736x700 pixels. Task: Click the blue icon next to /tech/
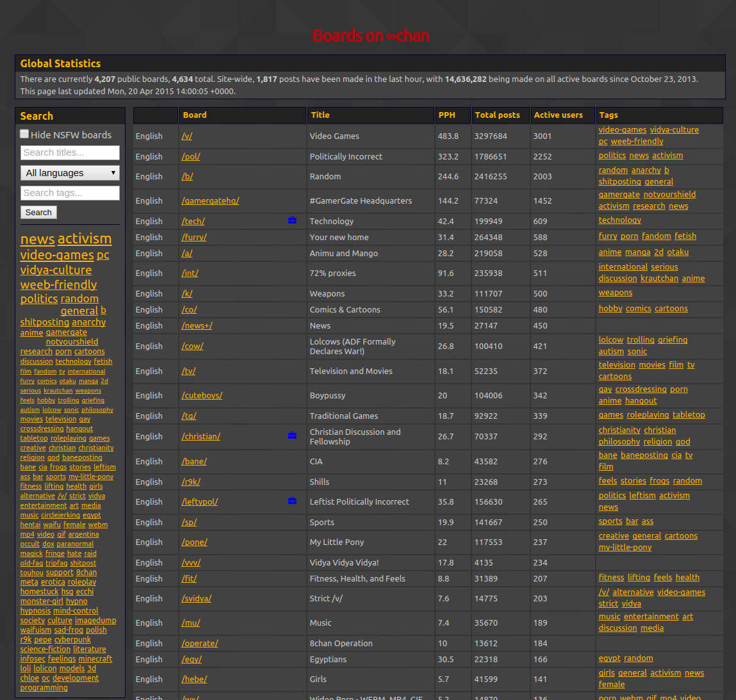293,220
